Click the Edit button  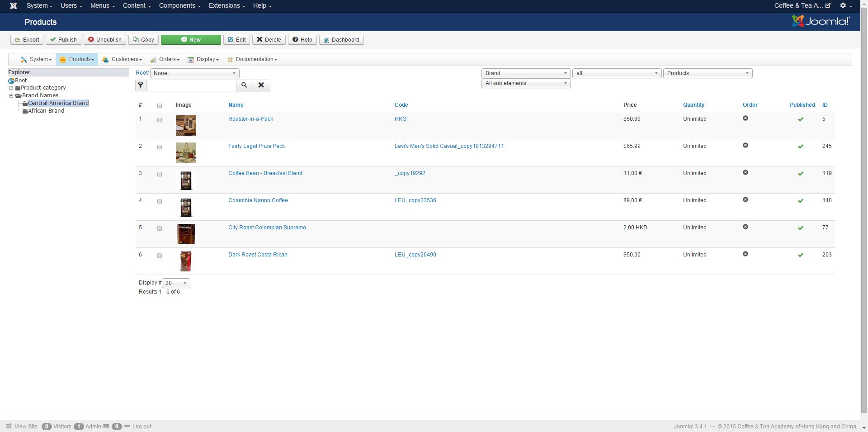pyautogui.click(x=237, y=40)
